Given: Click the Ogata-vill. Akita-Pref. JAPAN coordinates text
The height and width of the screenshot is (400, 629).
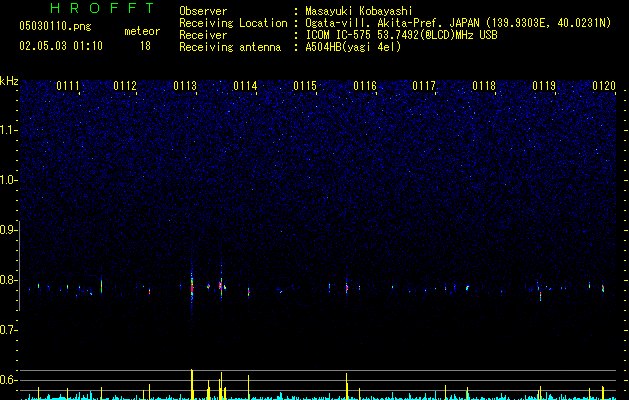Looking at the screenshot, I should (x=458, y=23).
